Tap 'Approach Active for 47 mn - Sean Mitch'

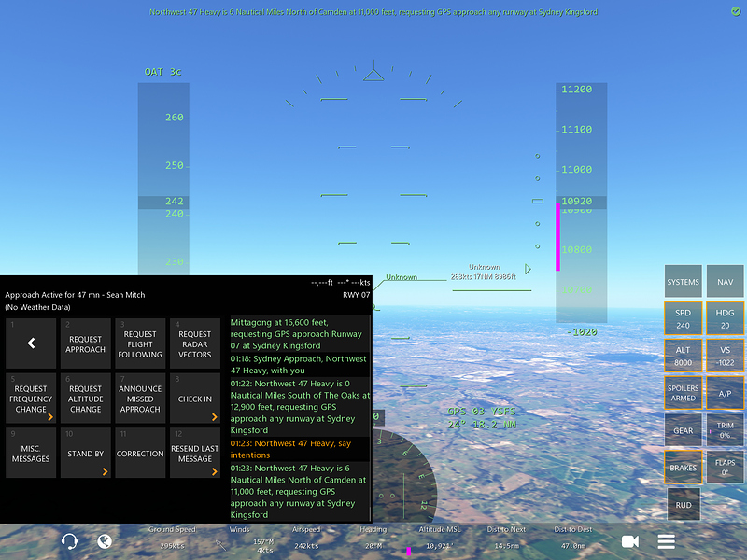click(x=75, y=295)
